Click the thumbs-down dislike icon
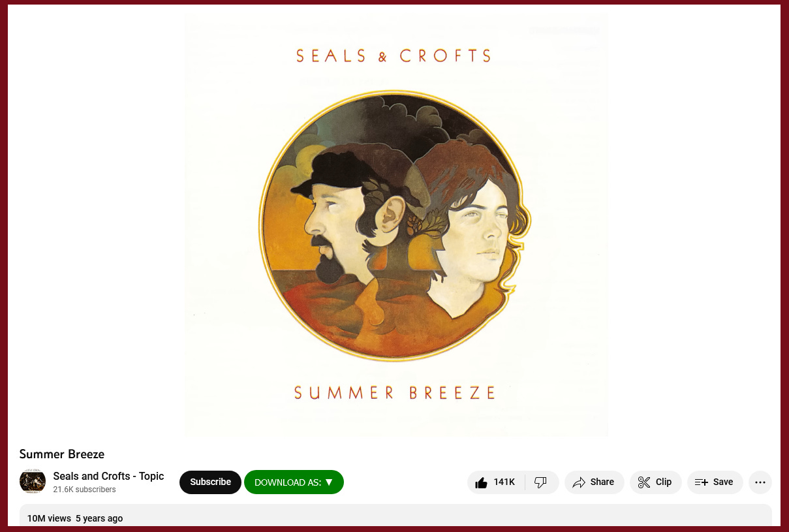This screenshot has width=789, height=532. pyautogui.click(x=540, y=482)
